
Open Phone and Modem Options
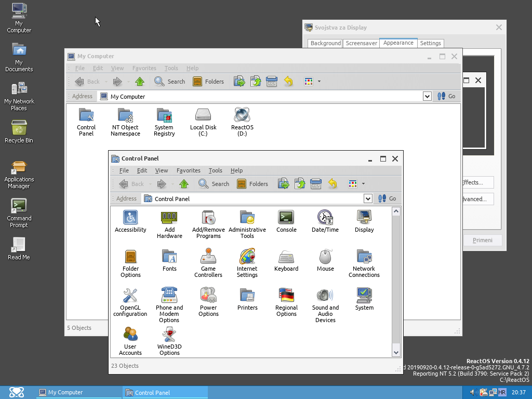click(x=169, y=305)
